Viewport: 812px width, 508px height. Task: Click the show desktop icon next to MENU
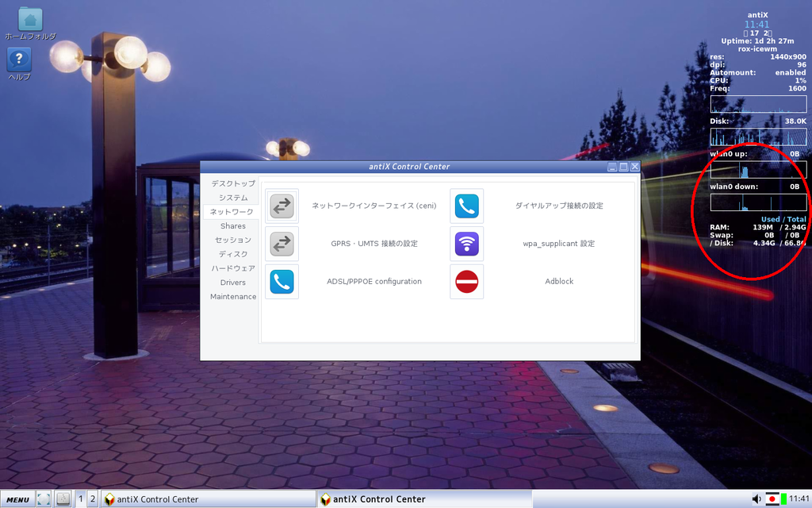coord(44,499)
